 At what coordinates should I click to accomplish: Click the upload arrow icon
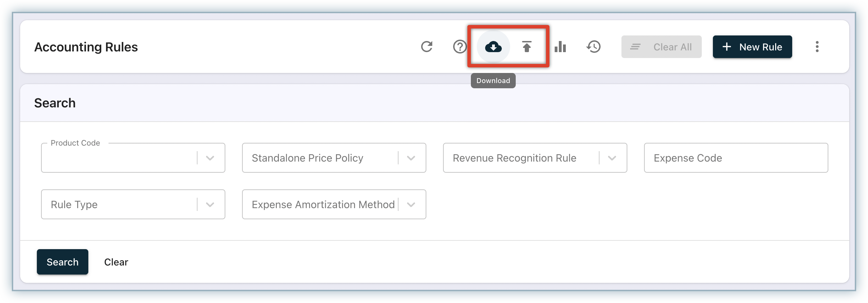tap(527, 47)
